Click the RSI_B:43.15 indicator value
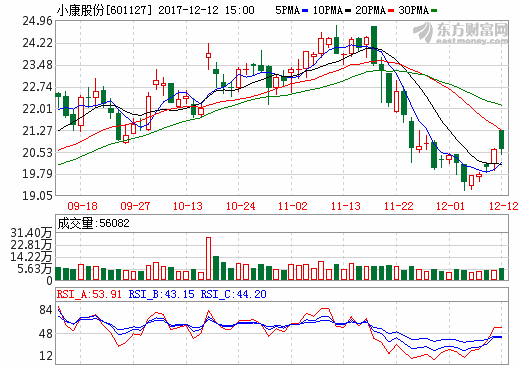Image resolution: width=520 pixels, height=365 pixels. point(161,294)
